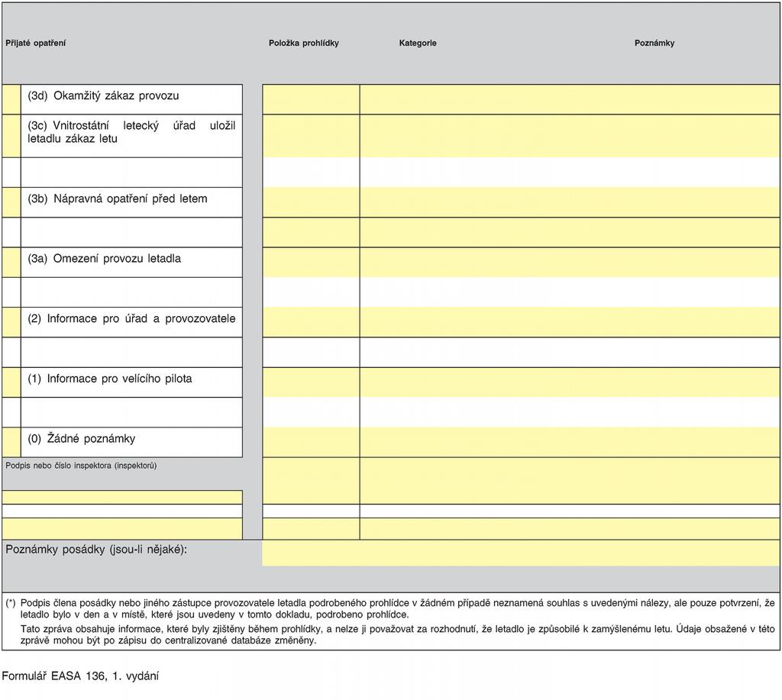Select the (2) Informace pro úřad box
The height and width of the screenshot is (700, 782).
[11, 322]
